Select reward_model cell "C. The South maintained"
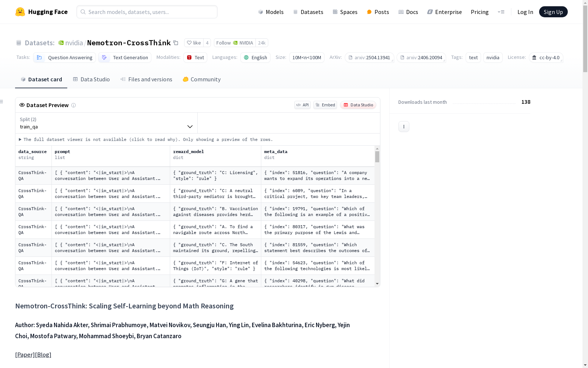The width and height of the screenshot is (588, 368). [216, 248]
